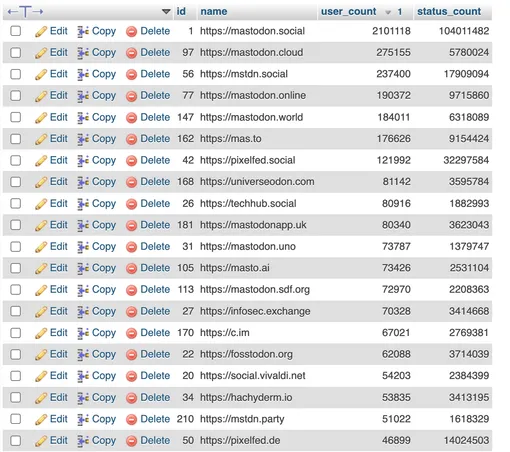
Task: Click the red Delete icon for pixelfed.de row
Action: [x=131, y=441]
